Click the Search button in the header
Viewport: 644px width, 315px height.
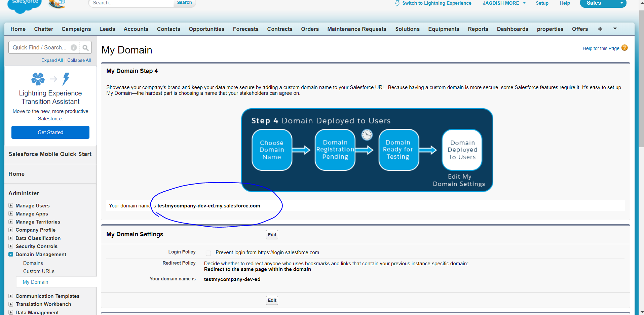[184, 3]
